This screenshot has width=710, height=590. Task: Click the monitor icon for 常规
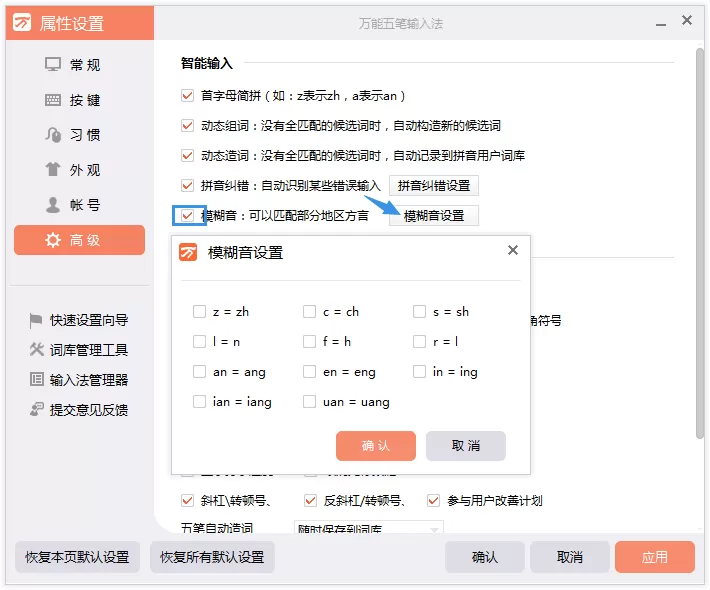pyautogui.click(x=53, y=64)
